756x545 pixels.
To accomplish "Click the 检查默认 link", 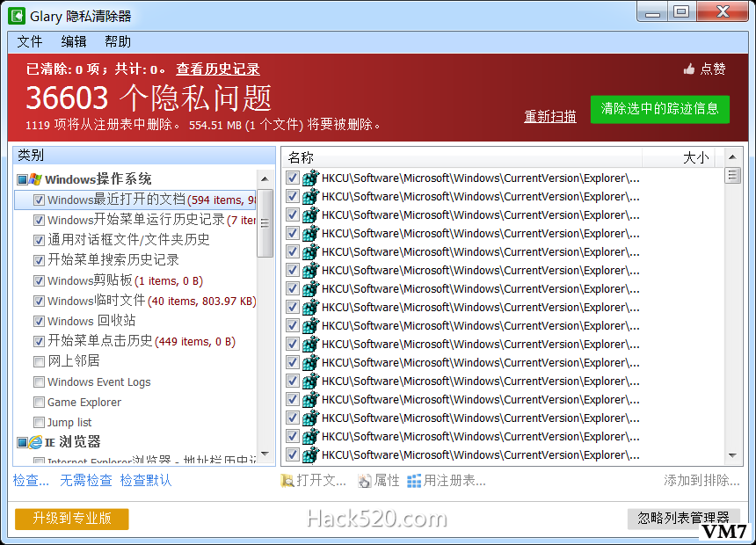I will (x=146, y=480).
